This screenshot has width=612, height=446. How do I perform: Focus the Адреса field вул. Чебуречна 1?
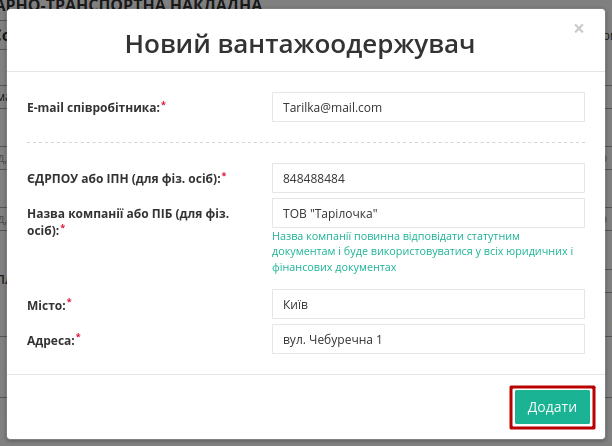tap(428, 339)
